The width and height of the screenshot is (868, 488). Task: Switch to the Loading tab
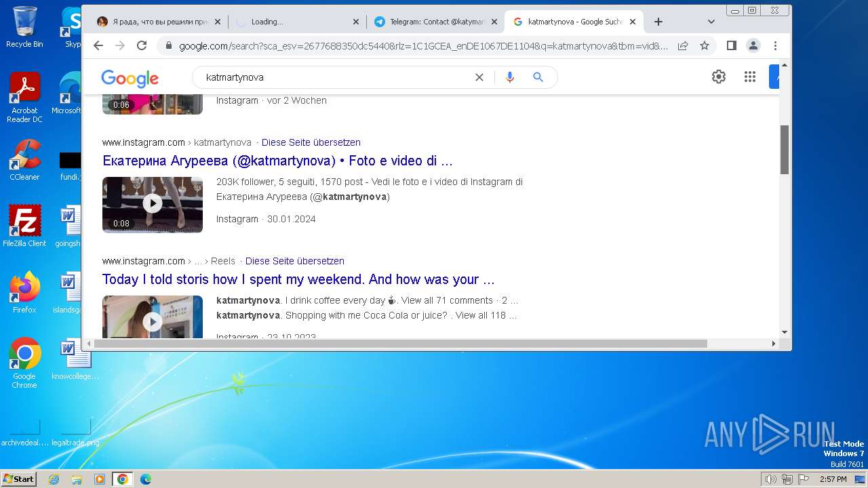(x=298, y=22)
